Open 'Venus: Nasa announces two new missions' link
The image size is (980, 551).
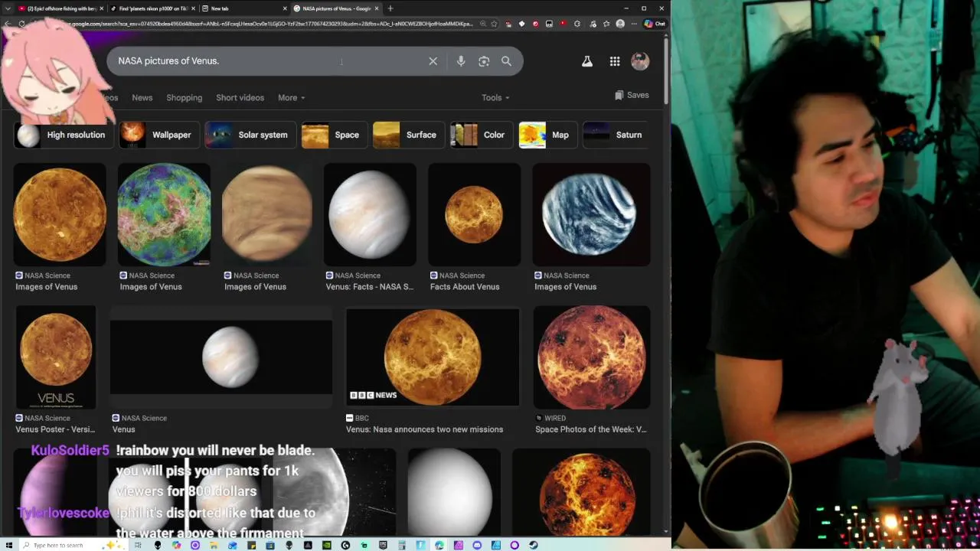click(424, 429)
